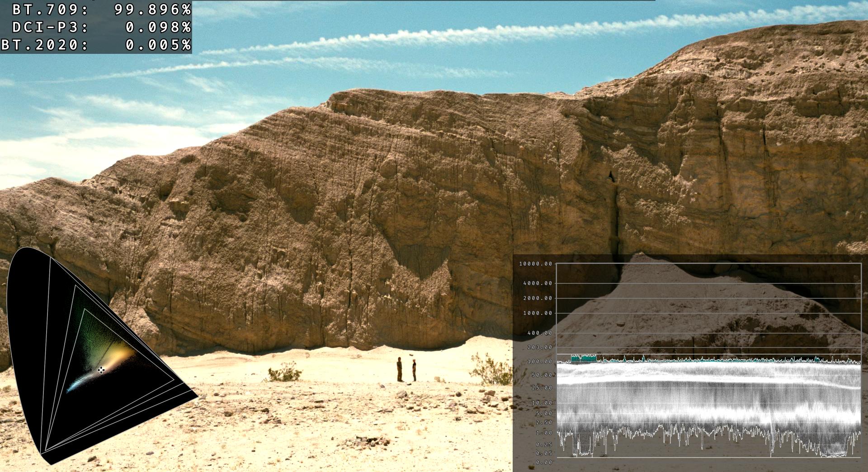This screenshot has width=868, height=472.
Task: Click the 10000.00 nits waveform label
Action: (535, 264)
